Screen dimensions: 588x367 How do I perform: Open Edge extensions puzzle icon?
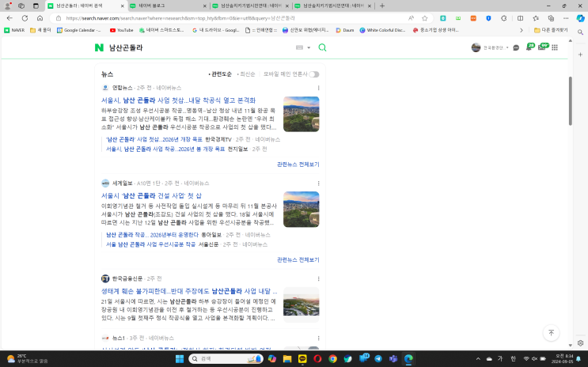504,18
